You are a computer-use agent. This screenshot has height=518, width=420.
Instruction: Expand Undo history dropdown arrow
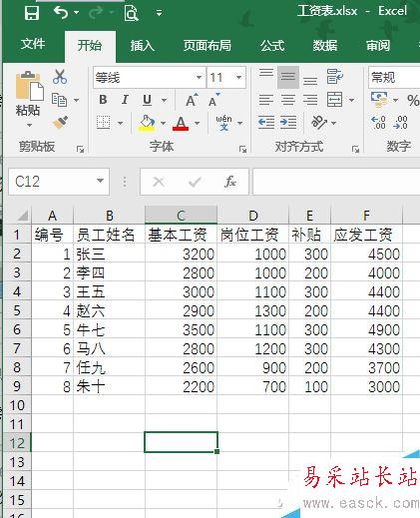point(77,13)
